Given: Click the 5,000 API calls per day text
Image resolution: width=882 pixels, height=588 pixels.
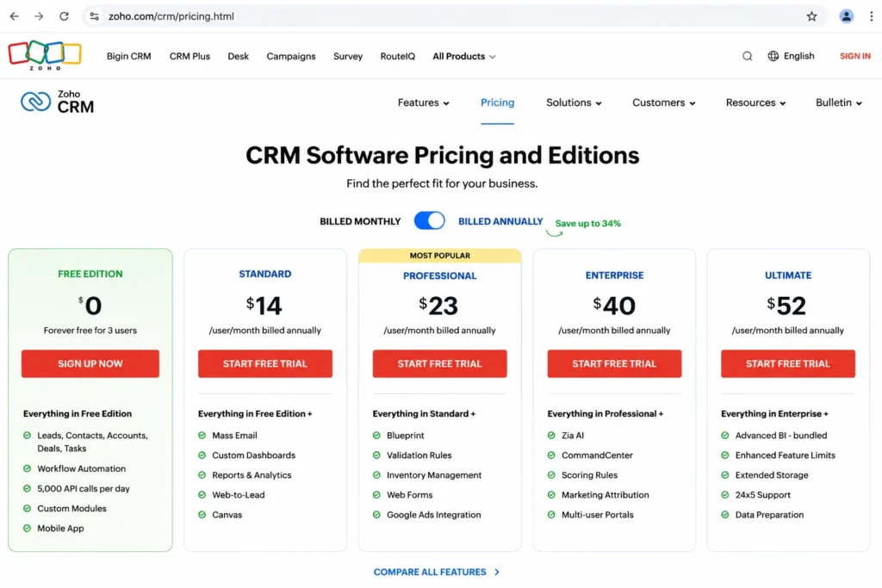Looking at the screenshot, I should (x=84, y=488).
